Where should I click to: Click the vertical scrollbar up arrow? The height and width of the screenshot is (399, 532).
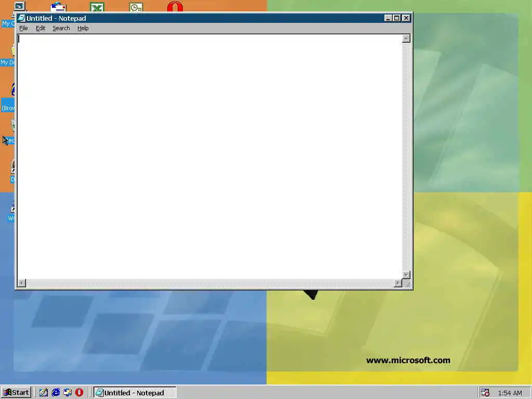tap(406, 38)
